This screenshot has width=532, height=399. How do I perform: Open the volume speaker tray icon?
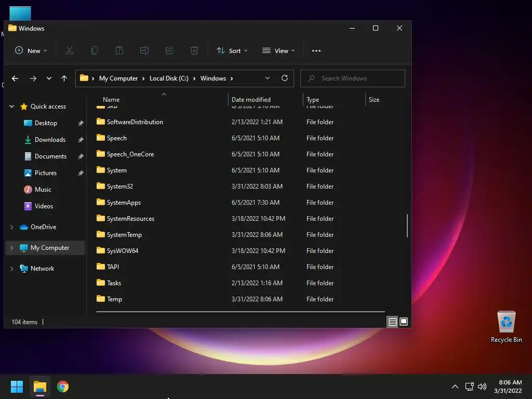coord(482,387)
